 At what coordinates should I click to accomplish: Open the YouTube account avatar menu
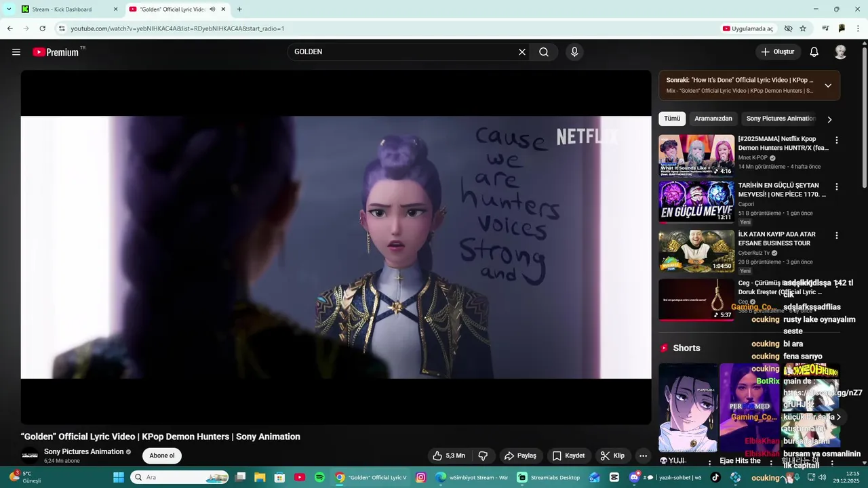[x=841, y=52]
